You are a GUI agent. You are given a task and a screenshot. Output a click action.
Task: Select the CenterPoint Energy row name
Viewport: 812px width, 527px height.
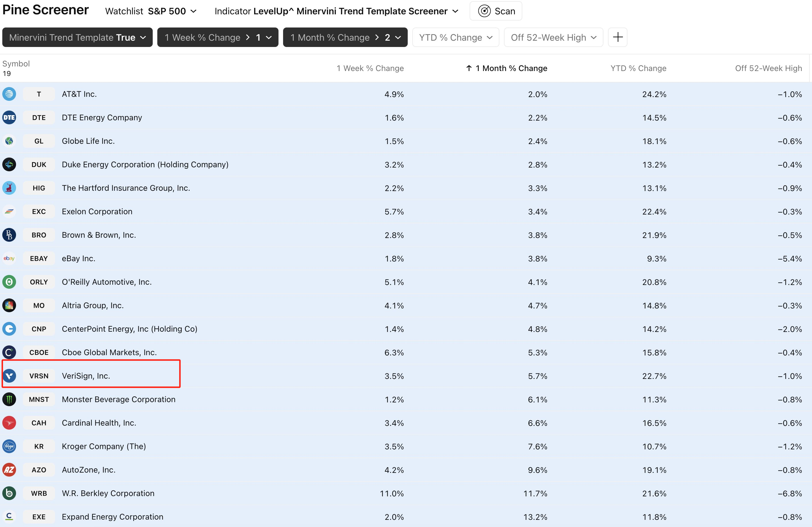pos(130,329)
